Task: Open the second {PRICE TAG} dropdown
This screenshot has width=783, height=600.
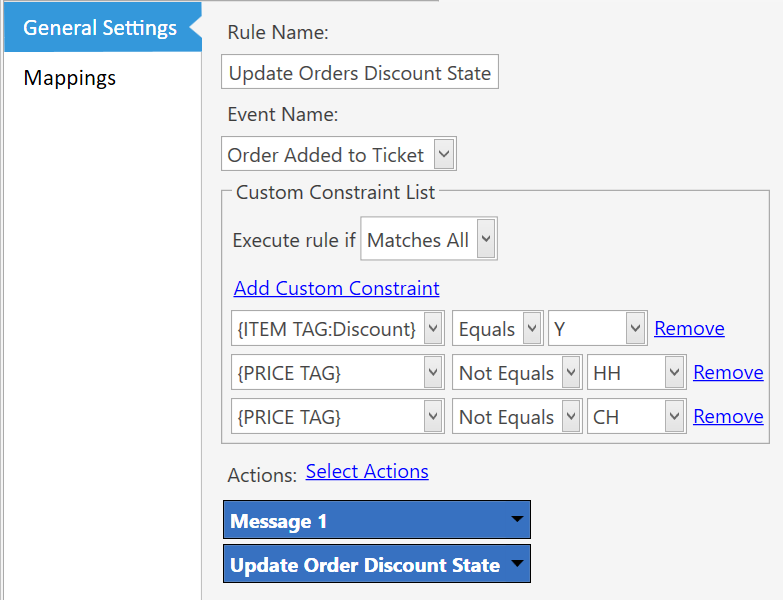Action: [337, 417]
